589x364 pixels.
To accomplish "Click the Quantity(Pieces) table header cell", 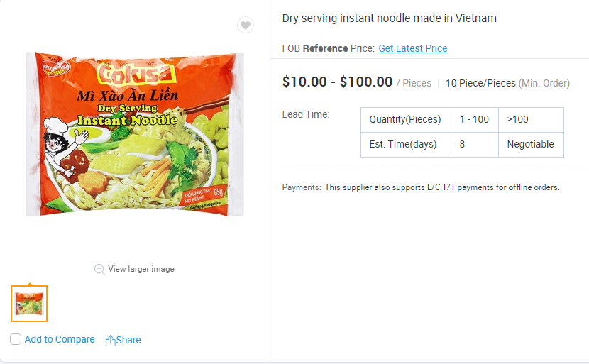I will click(x=405, y=119).
